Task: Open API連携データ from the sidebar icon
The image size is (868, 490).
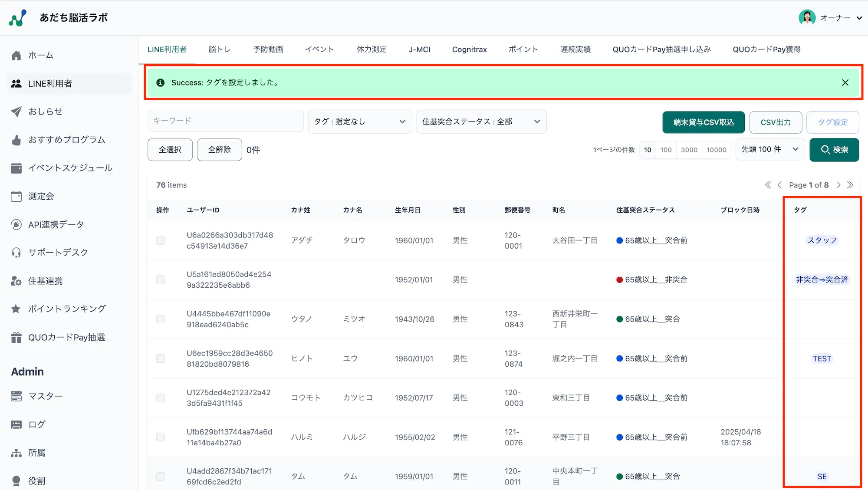Action: tap(16, 224)
